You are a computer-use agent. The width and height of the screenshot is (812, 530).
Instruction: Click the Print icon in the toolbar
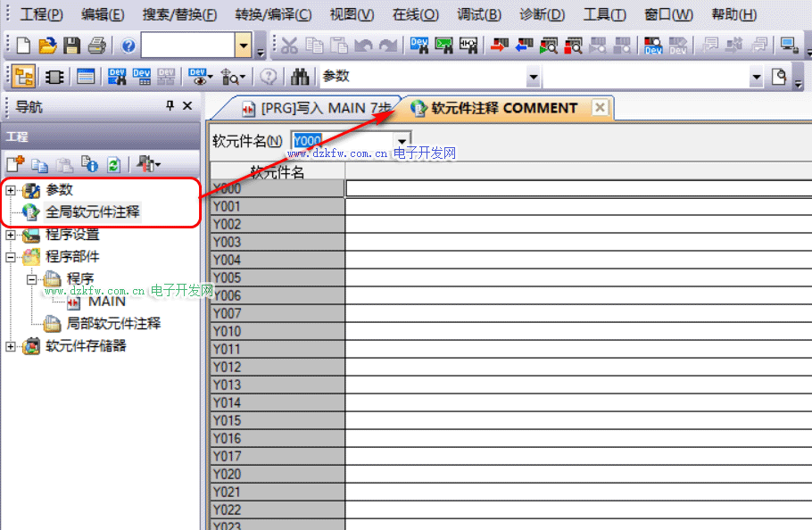[96, 46]
